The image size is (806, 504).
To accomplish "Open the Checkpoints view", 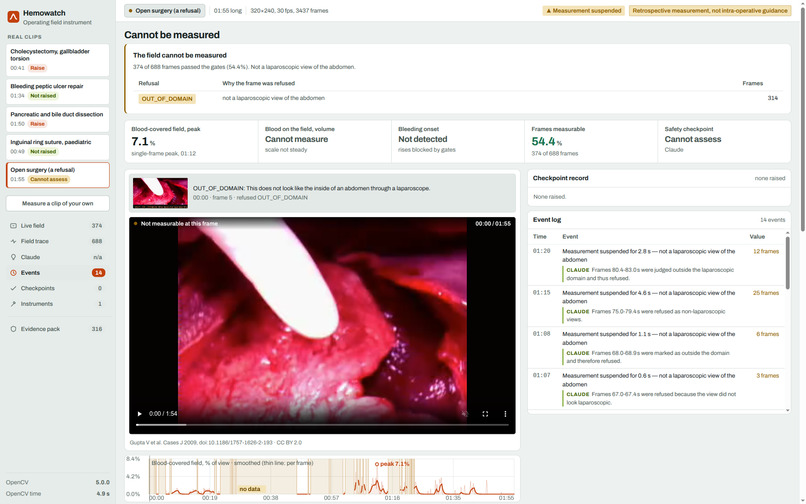I will pos(58,289).
